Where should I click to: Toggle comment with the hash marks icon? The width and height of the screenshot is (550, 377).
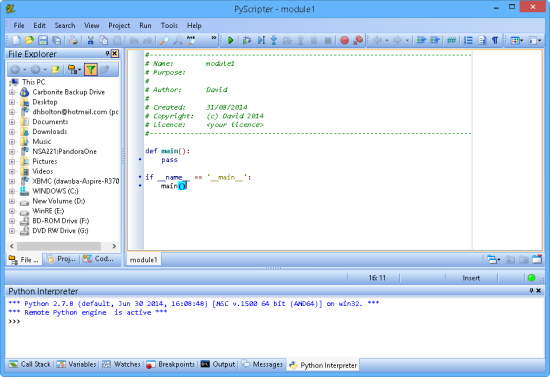click(451, 41)
